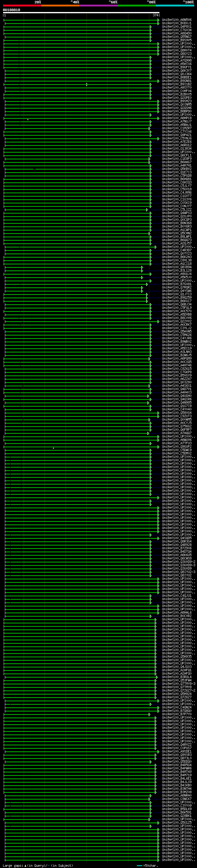Open hit UniRef100_Q7RQR2
This screenshot has height=868, width=197.
tap(177, 287)
